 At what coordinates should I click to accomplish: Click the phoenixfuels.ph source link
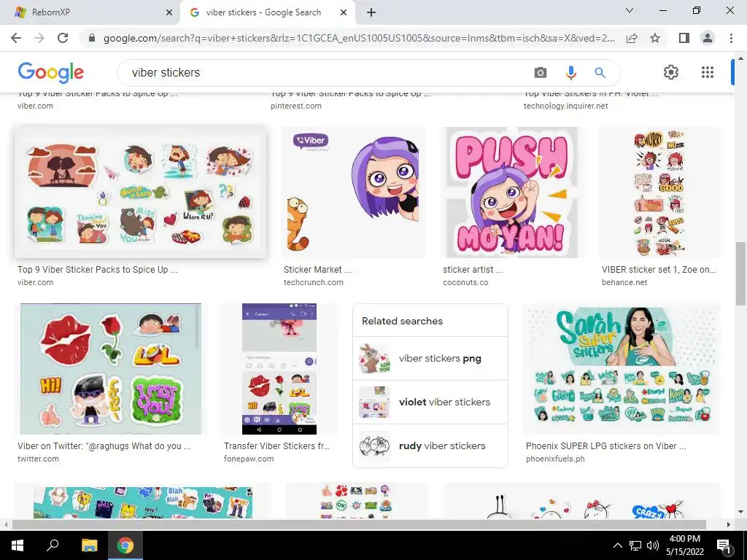pyautogui.click(x=555, y=459)
